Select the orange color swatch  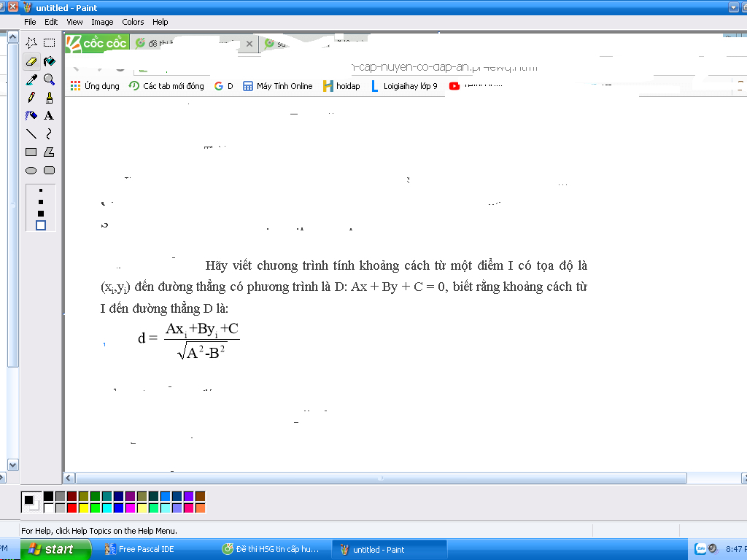coord(200,507)
